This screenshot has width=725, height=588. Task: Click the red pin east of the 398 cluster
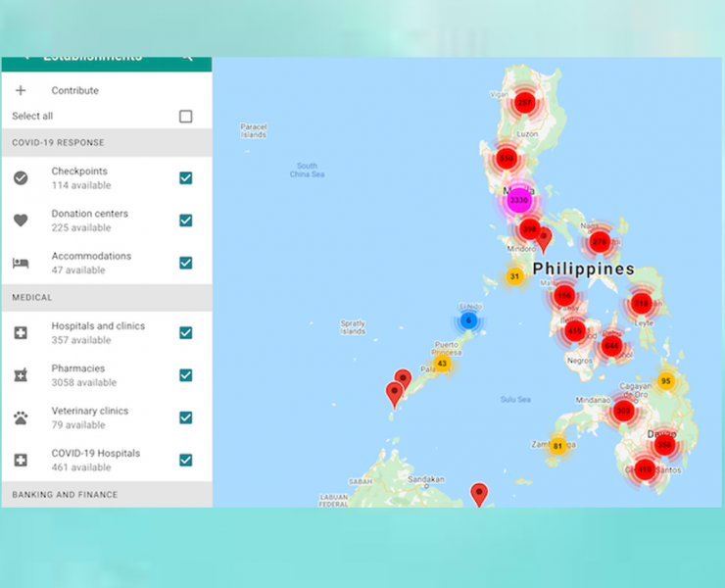[x=544, y=238]
